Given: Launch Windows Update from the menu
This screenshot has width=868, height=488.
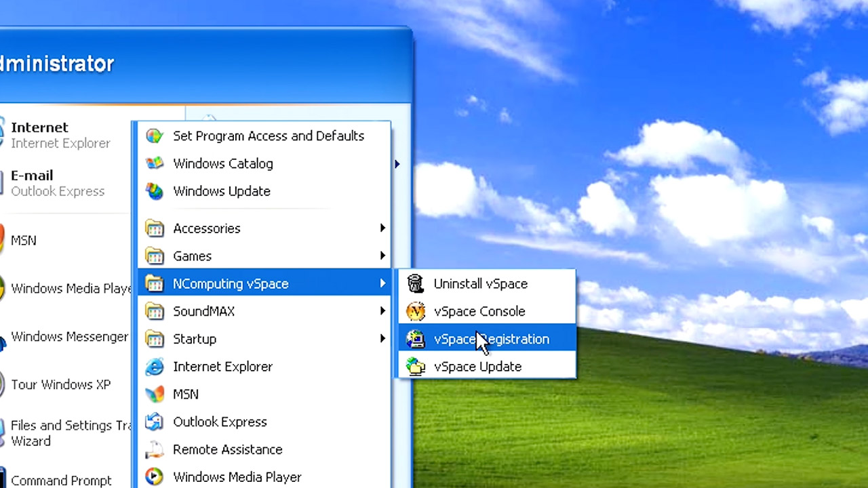Looking at the screenshot, I should [x=264, y=192].
